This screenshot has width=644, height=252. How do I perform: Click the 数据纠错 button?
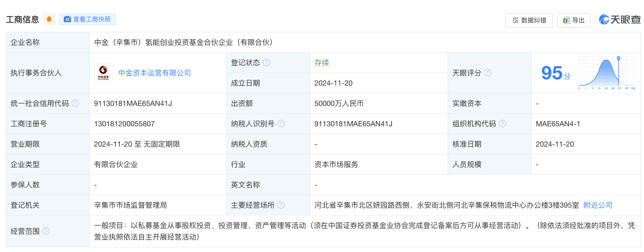click(x=529, y=20)
